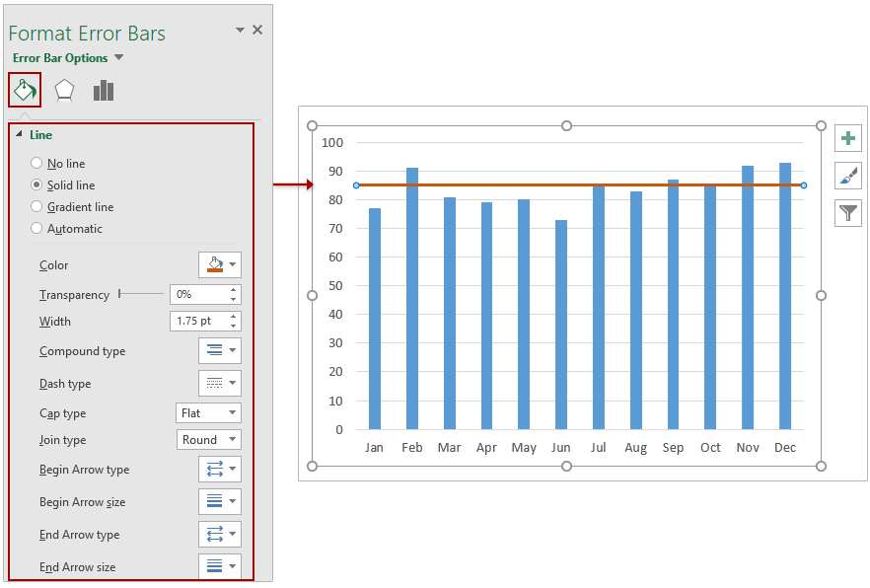Open the Chart Filters funnel icon

click(x=848, y=213)
